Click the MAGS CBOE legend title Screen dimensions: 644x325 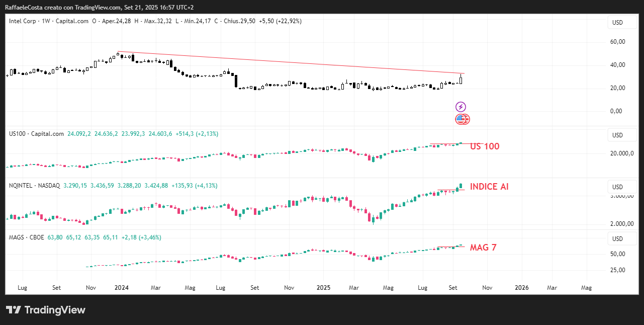pos(26,237)
